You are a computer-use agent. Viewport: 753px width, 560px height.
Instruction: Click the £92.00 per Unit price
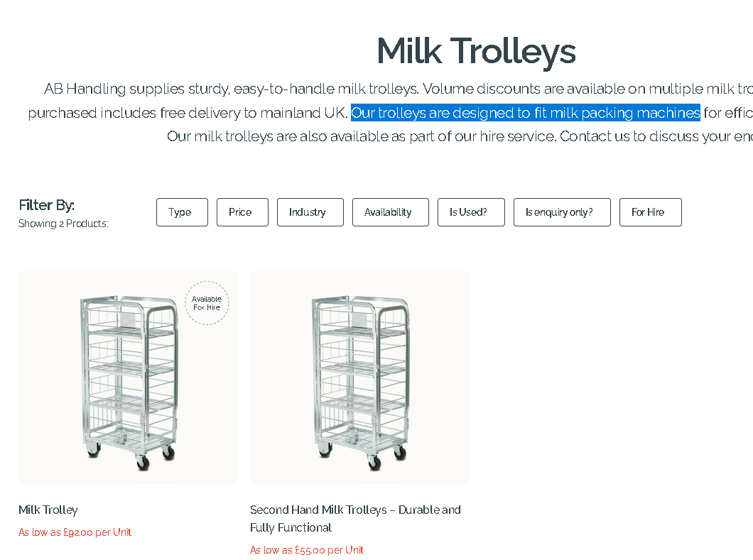[75, 532]
